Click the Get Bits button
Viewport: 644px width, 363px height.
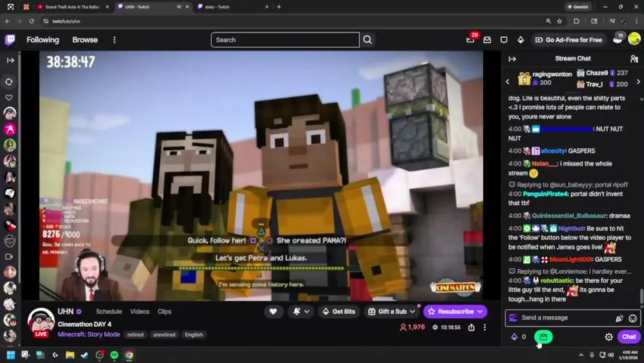[339, 312]
